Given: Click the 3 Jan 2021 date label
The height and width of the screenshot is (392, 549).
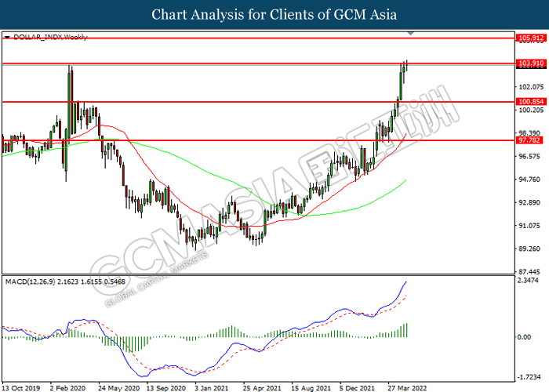Looking at the screenshot, I should coord(212,388).
